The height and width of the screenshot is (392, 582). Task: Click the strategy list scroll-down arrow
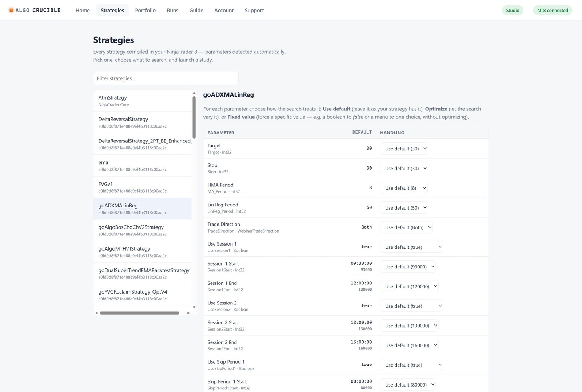(x=194, y=307)
